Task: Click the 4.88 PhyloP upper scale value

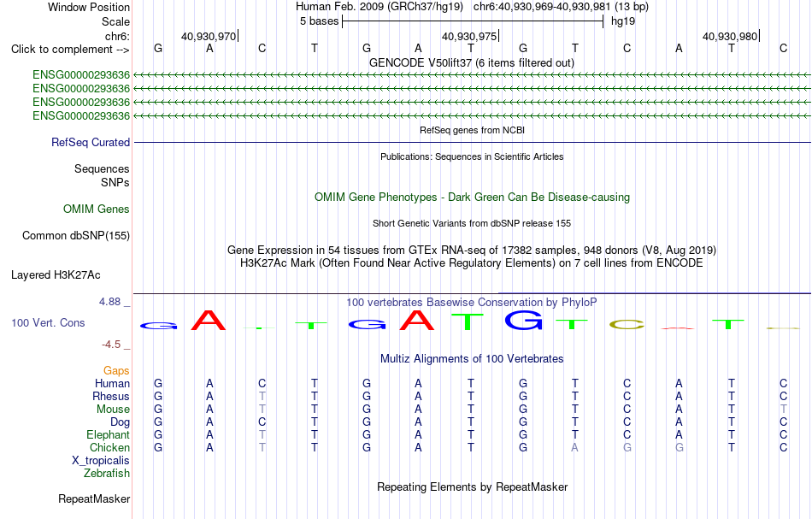Action: (x=109, y=302)
